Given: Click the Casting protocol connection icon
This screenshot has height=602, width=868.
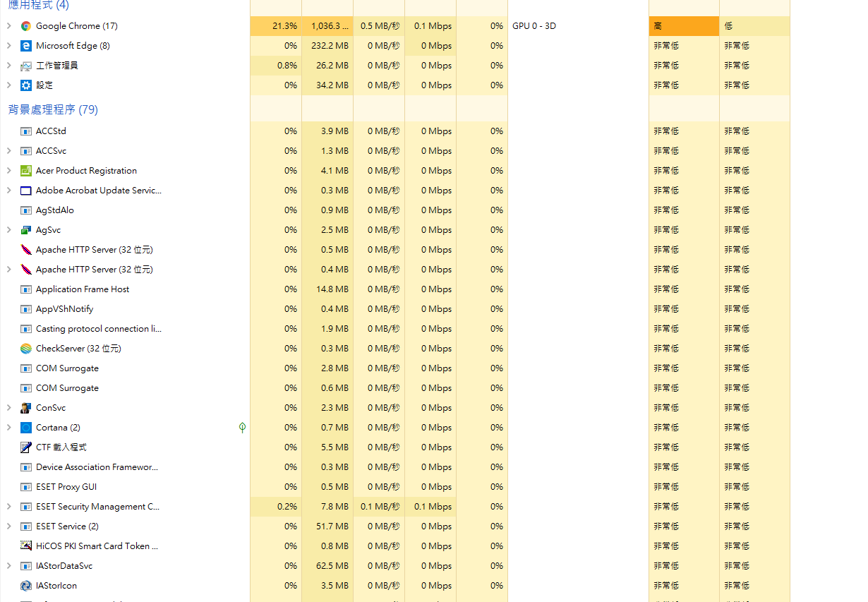Looking at the screenshot, I should (x=26, y=329).
